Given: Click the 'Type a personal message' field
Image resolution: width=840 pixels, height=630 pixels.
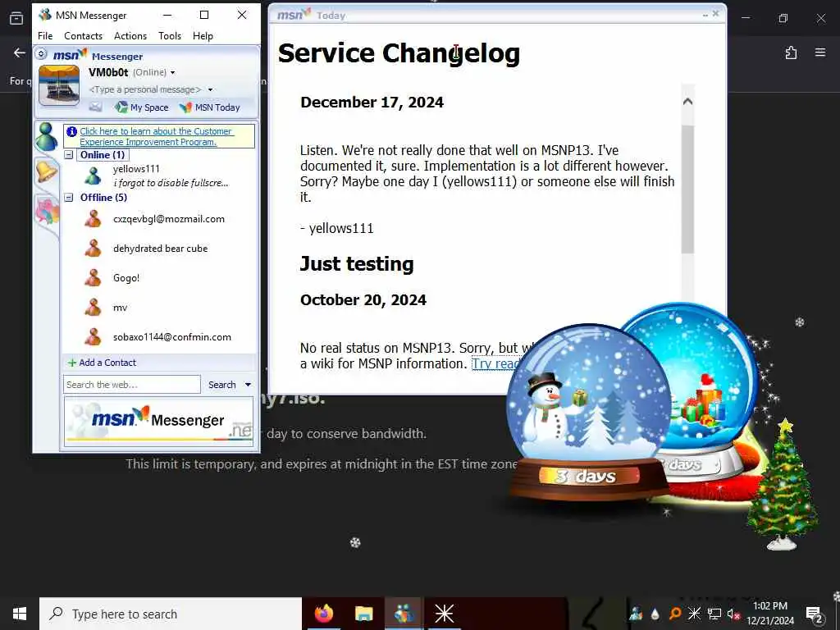Looking at the screenshot, I should (x=144, y=89).
